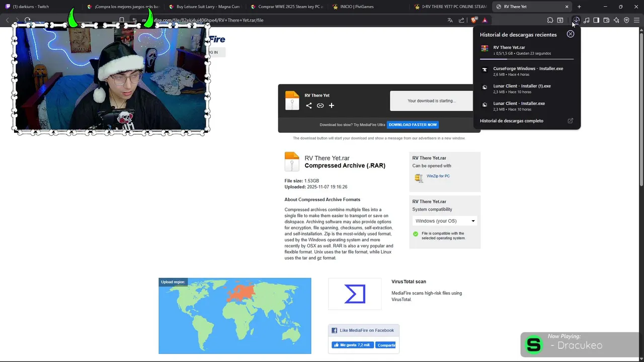Open the Brave Shields lion icon
Viewport: 644px width, 362px height.
click(x=474, y=20)
